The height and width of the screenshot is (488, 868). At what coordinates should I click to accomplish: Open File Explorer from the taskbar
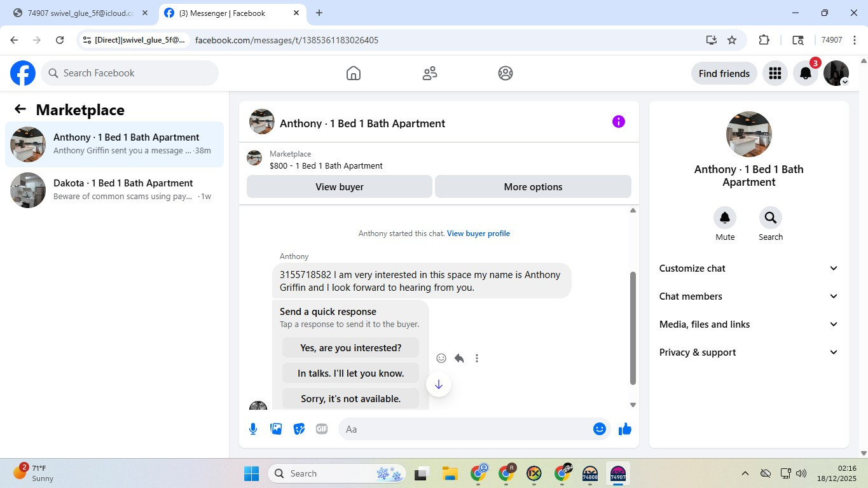450,473
